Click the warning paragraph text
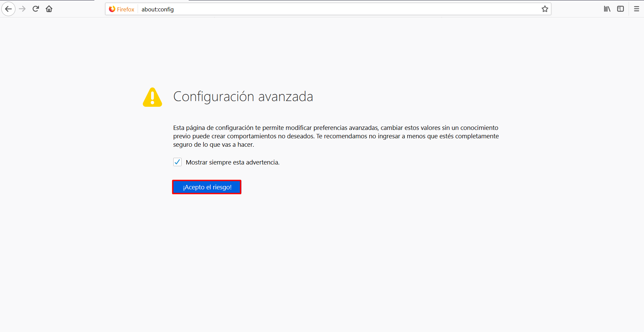 pos(336,136)
